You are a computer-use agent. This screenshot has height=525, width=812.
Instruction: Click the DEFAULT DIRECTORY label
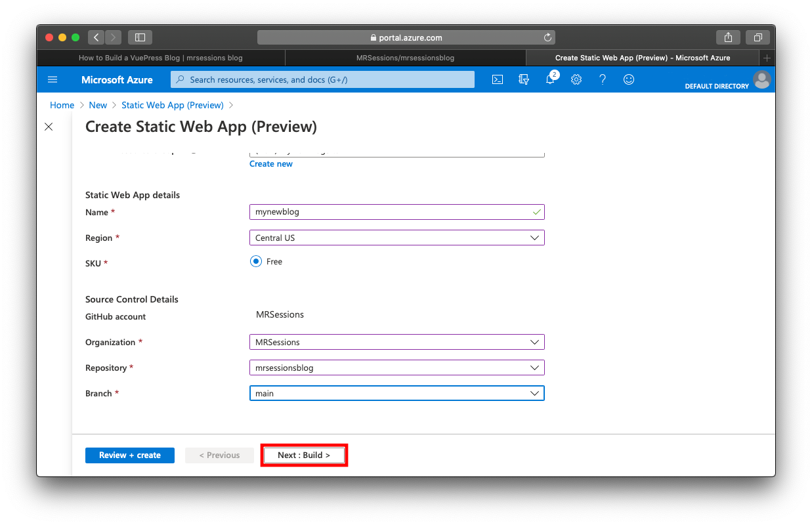(x=717, y=86)
